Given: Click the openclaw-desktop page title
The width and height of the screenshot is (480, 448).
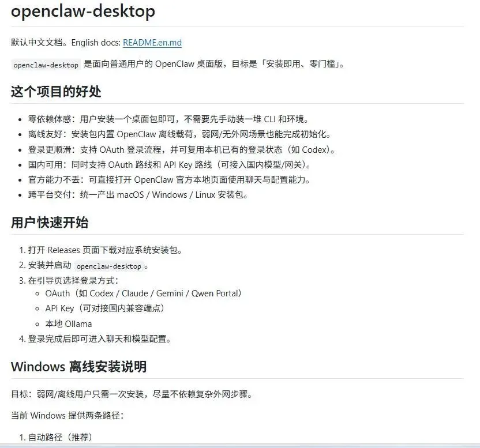Looking at the screenshot, I should click(83, 12).
